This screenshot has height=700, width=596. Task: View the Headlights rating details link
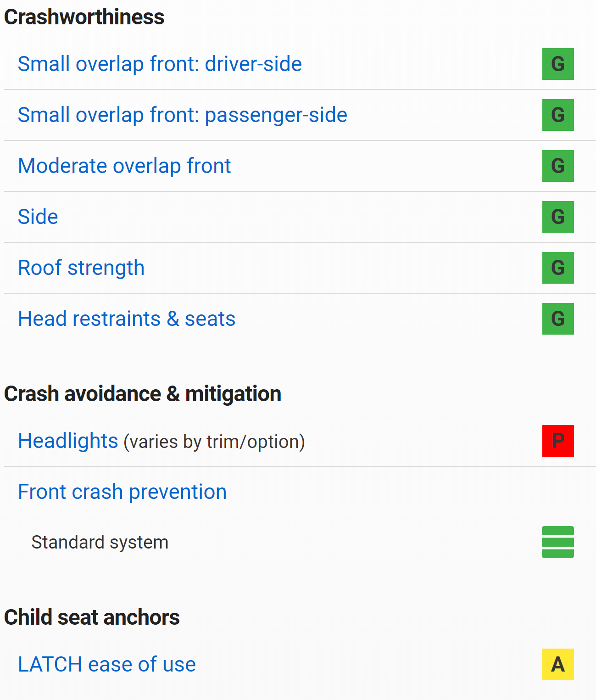coord(68,441)
